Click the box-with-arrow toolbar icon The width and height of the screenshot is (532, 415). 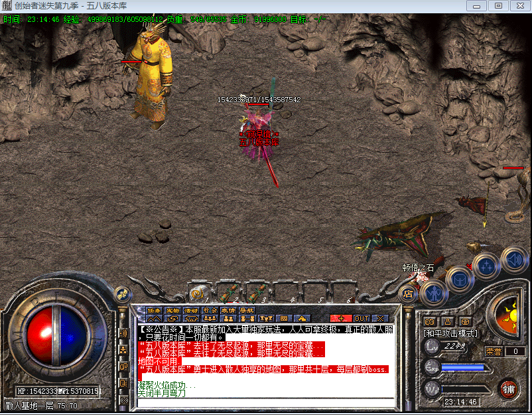[x=172, y=319]
